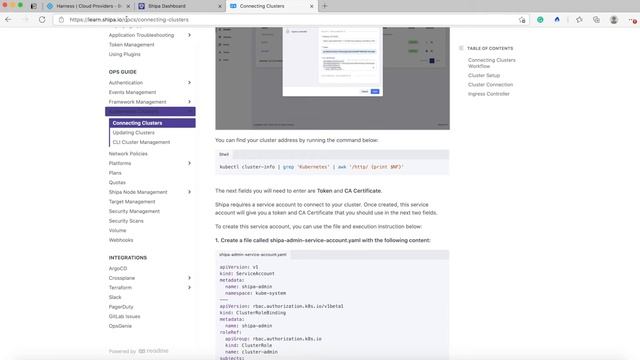The width and height of the screenshot is (640, 360).
Task: Open GitLab Issues integration page
Action: coord(124,316)
